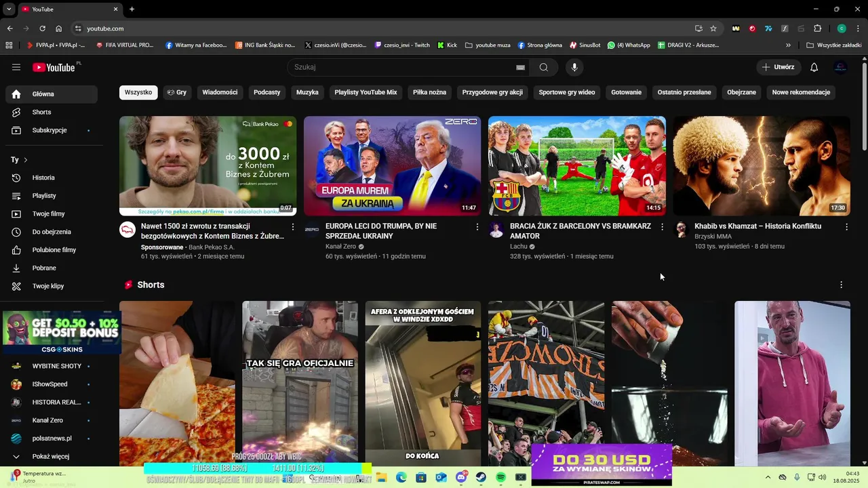Select the Wszystko filter chip
This screenshot has height=488, width=868.
tap(138, 92)
